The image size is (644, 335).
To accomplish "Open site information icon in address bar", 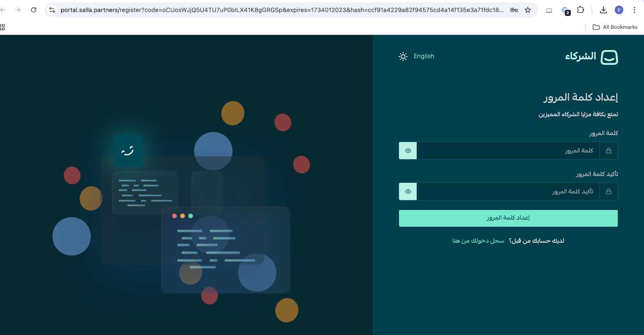I will pyautogui.click(x=52, y=10).
